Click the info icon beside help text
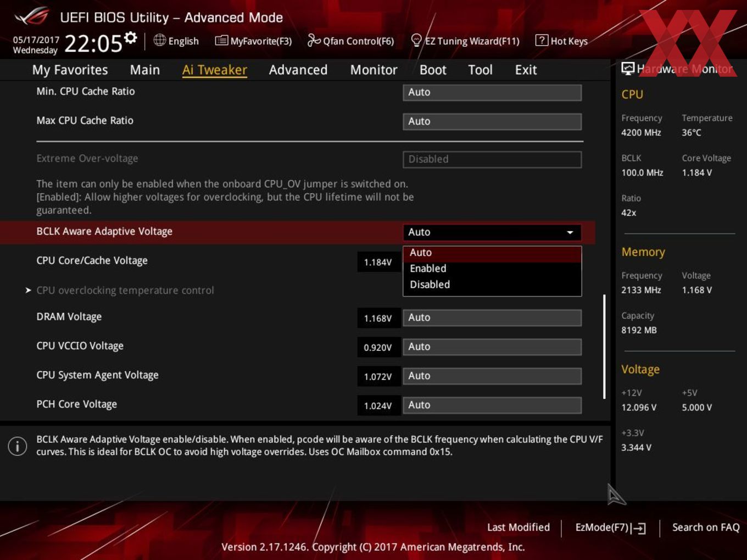 [x=18, y=446]
